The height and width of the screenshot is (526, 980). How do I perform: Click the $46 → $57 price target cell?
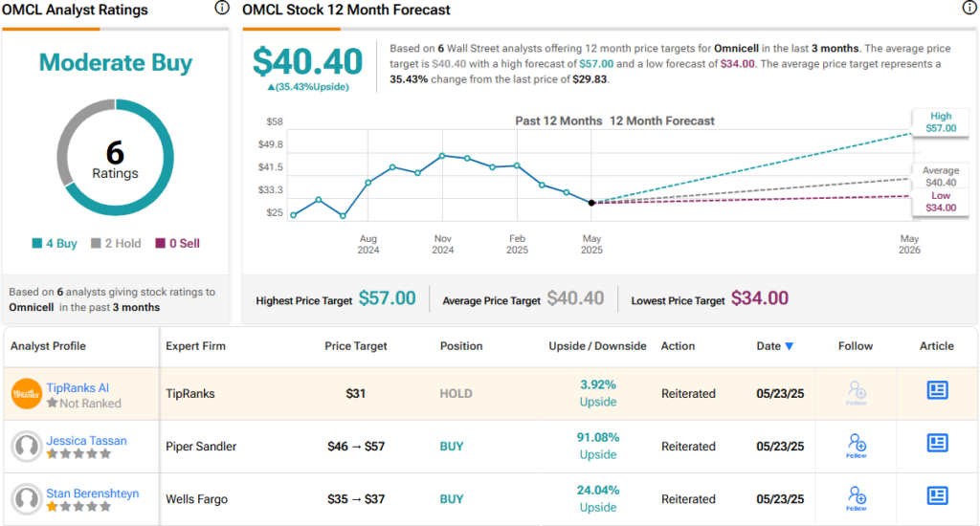point(356,447)
